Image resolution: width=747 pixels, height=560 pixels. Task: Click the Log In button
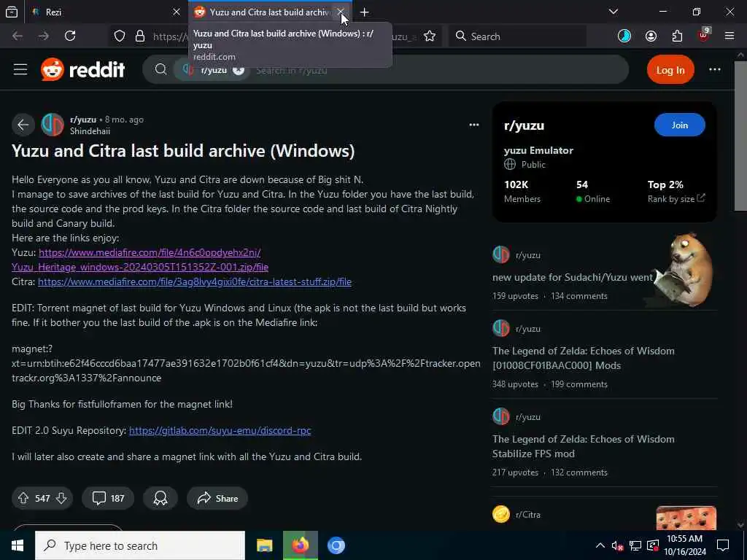(x=670, y=70)
